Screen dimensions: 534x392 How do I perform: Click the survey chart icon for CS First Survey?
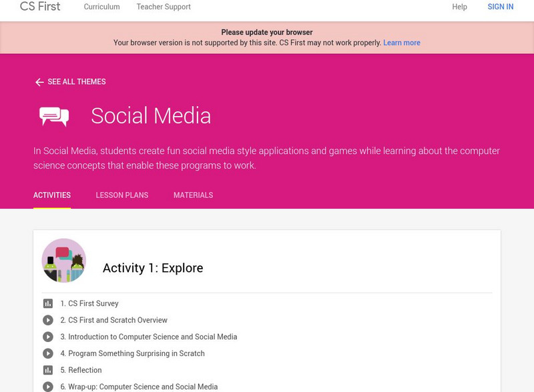[x=48, y=303]
